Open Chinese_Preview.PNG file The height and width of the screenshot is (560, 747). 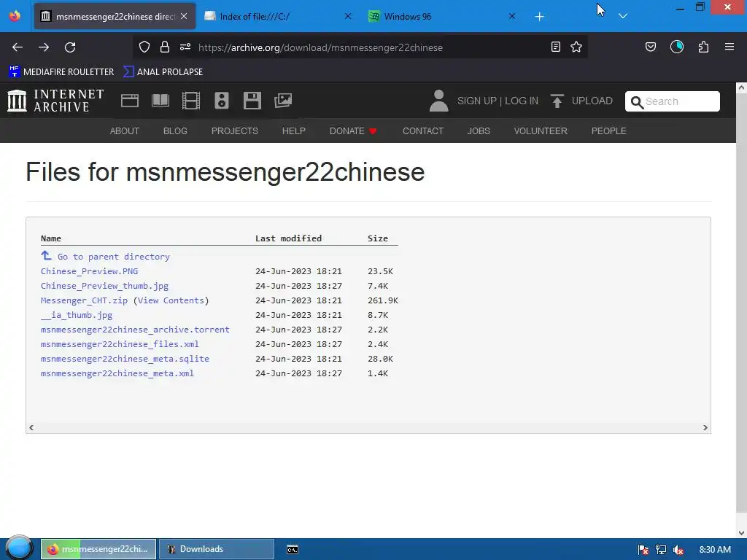coord(90,271)
